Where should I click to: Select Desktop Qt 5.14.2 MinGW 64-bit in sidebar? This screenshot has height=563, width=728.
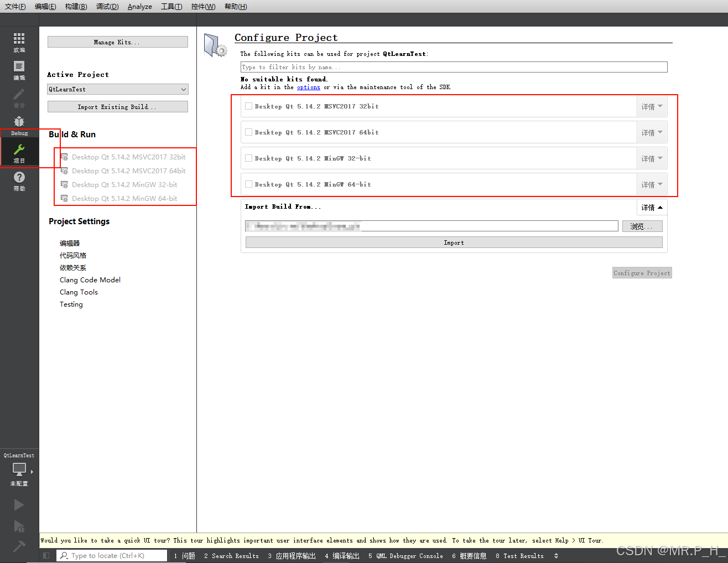click(124, 199)
